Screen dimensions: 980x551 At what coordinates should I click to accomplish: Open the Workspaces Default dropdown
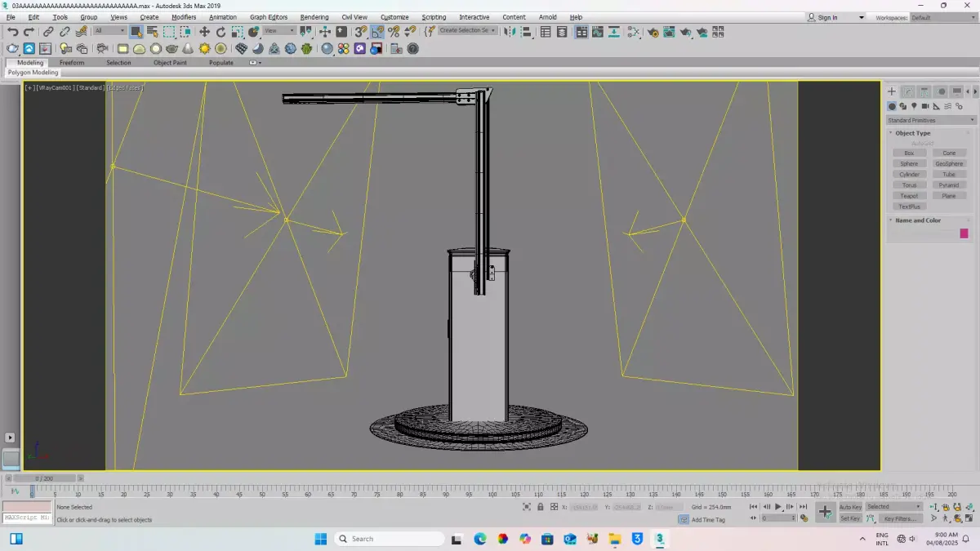(x=943, y=17)
